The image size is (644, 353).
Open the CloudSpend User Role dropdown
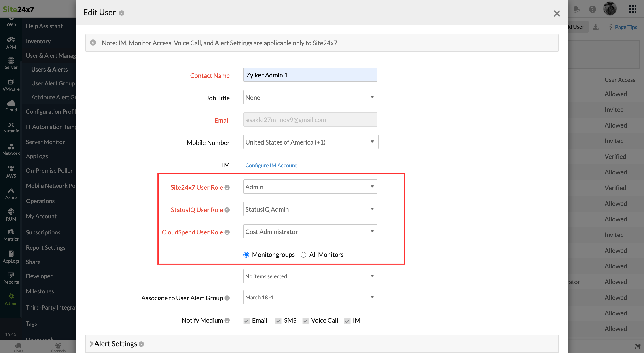point(310,231)
